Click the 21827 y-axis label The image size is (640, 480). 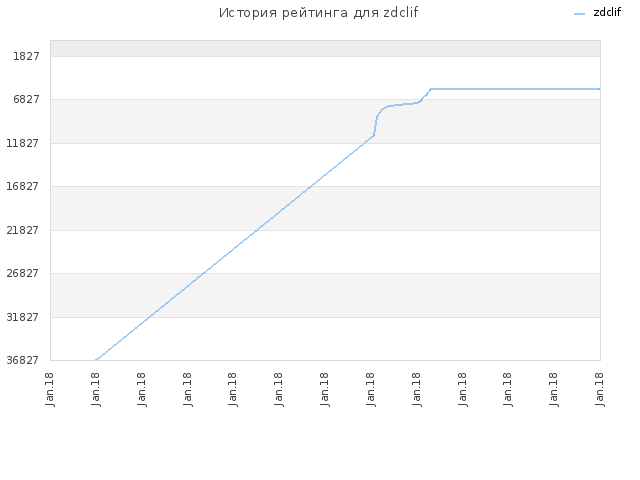click(x=23, y=230)
